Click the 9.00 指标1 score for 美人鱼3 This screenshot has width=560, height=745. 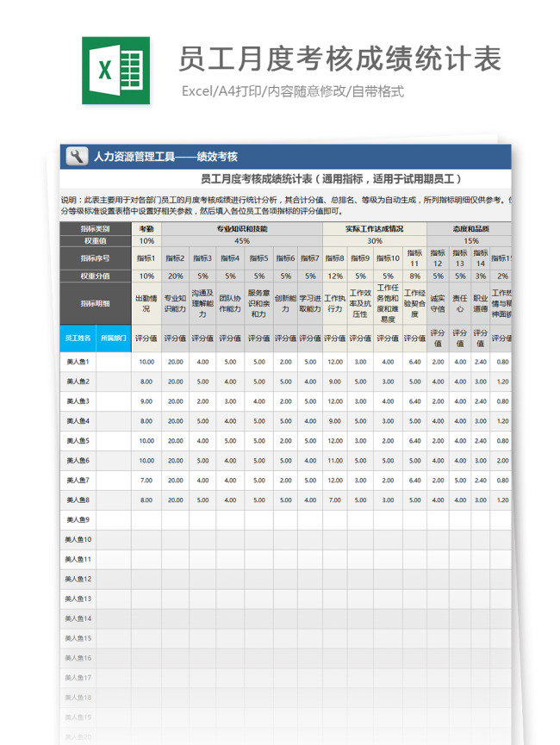pyautogui.click(x=146, y=401)
